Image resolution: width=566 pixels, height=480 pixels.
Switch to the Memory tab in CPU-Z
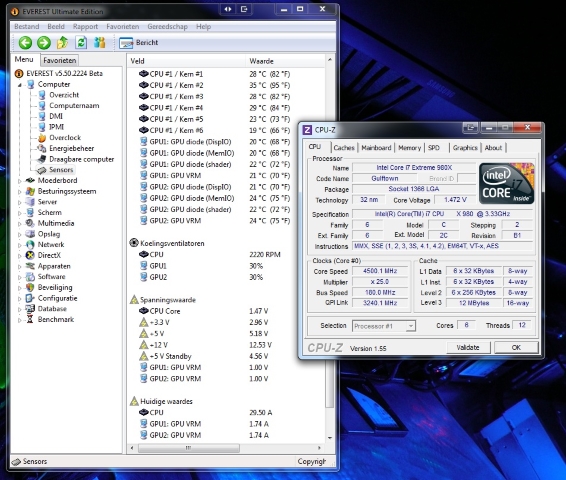pos(410,148)
